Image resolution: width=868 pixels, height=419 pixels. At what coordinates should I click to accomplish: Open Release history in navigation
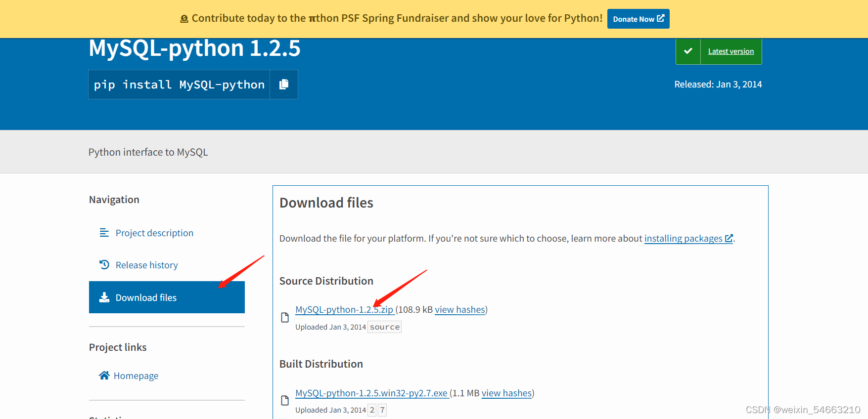(146, 265)
